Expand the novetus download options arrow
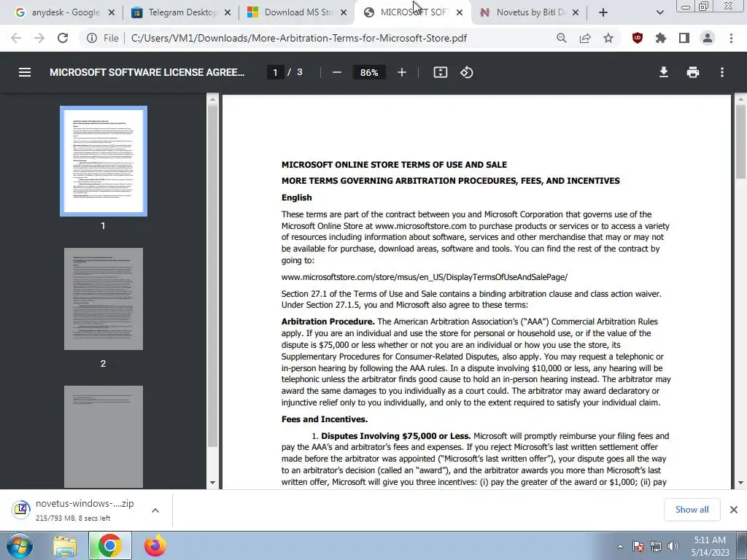The height and width of the screenshot is (560, 747). pyautogui.click(x=155, y=510)
